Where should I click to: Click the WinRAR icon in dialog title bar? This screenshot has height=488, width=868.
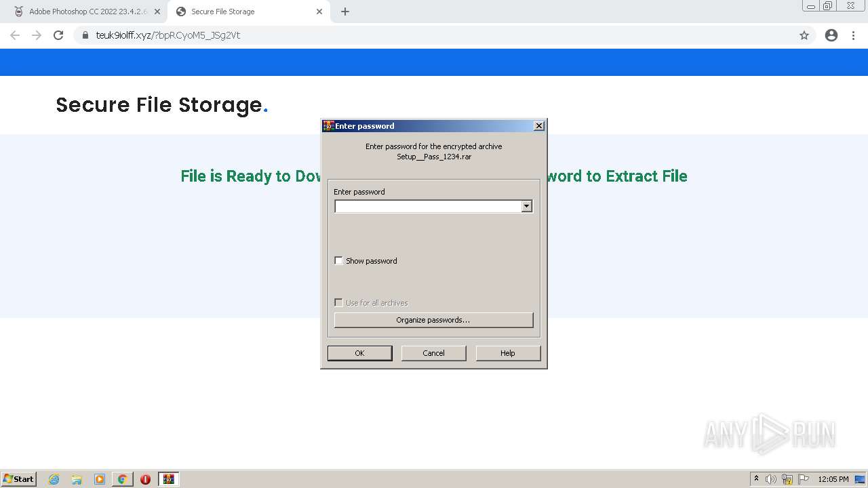328,126
